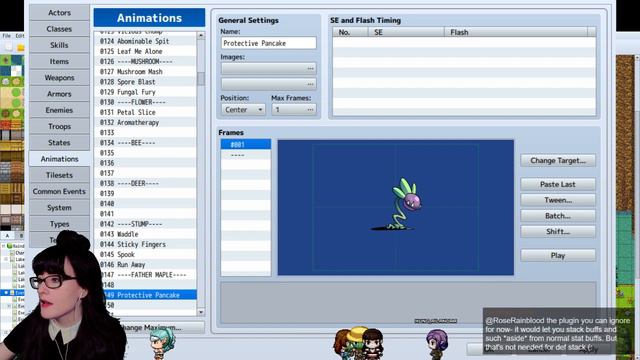The width and height of the screenshot is (640, 360).
Task: Open the Tilesets tab
Action: (59, 175)
